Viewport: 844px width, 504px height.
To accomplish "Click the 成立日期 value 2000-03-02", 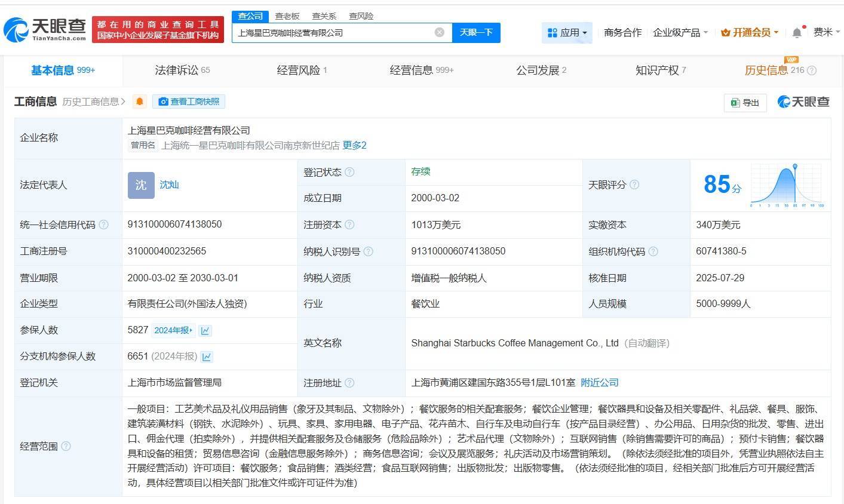I will pos(435,198).
